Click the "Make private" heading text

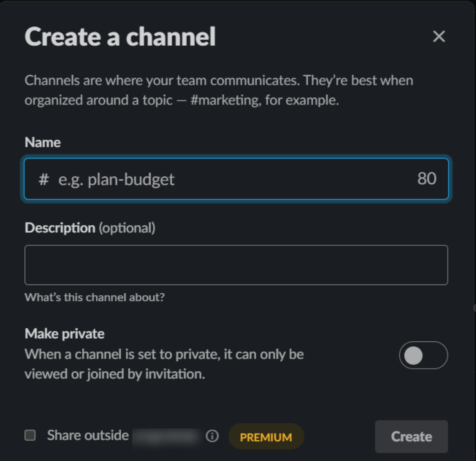pyautogui.click(x=64, y=334)
